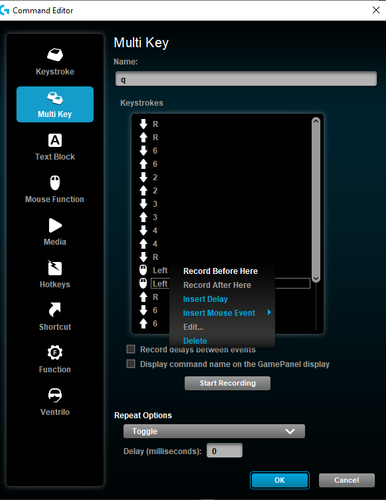
Task: Click the keystrokes list scrollbar up arrow
Action: [x=316, y=122]
